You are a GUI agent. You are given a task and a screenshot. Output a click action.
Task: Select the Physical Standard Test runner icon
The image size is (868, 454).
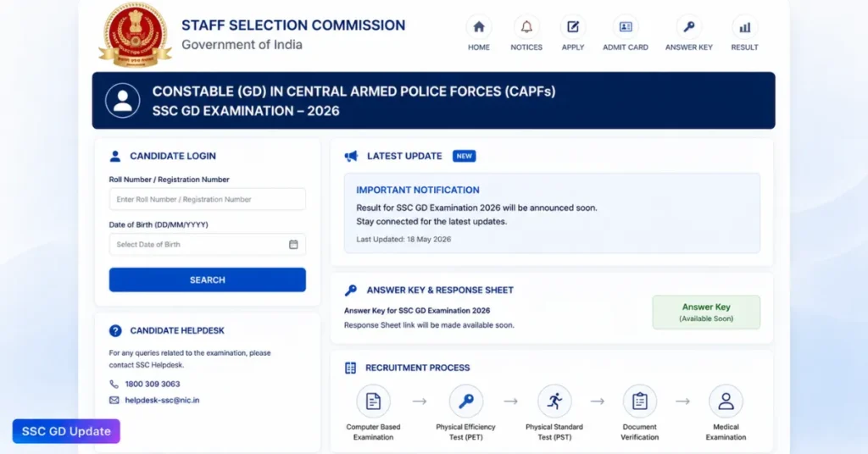(554, 401)
